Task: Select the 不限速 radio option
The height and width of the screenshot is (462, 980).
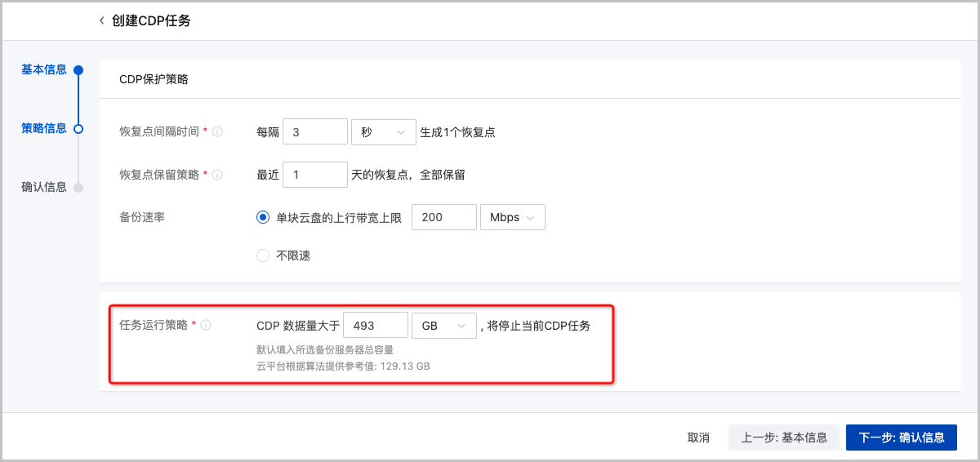Action: coord(263,255)
